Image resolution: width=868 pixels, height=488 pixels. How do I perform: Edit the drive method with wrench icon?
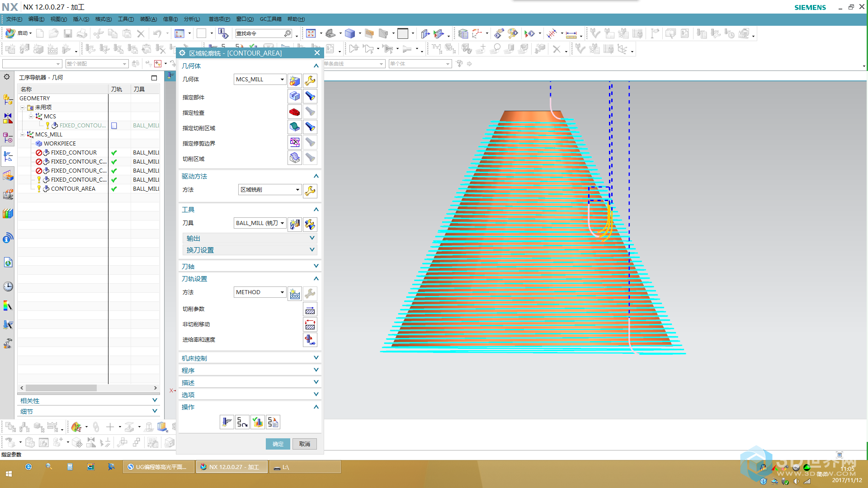pyautogui.click(x=310, y=191)
